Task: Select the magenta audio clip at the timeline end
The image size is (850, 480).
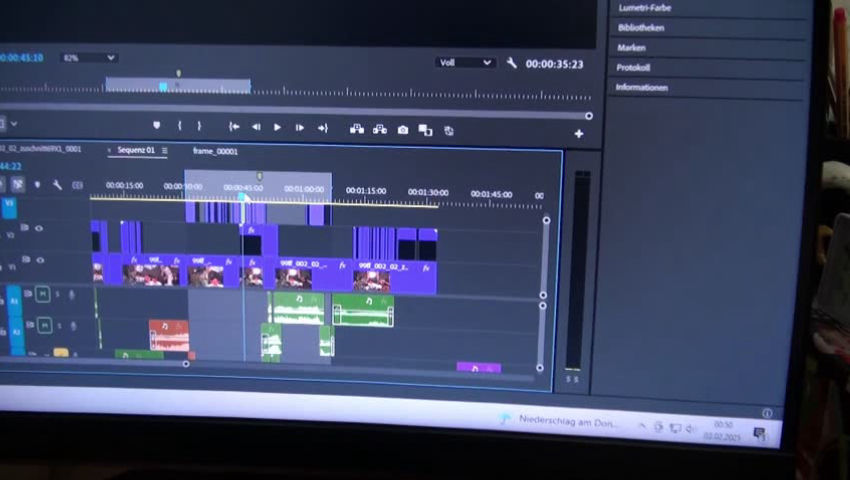Action: [x=479, y=368]
